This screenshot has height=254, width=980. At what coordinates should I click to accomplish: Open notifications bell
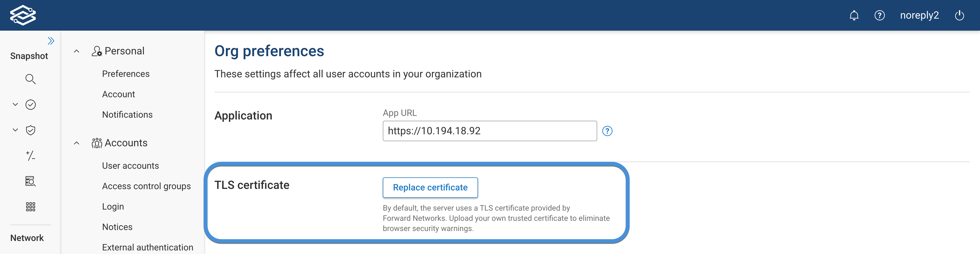click(x=854, y=15)
